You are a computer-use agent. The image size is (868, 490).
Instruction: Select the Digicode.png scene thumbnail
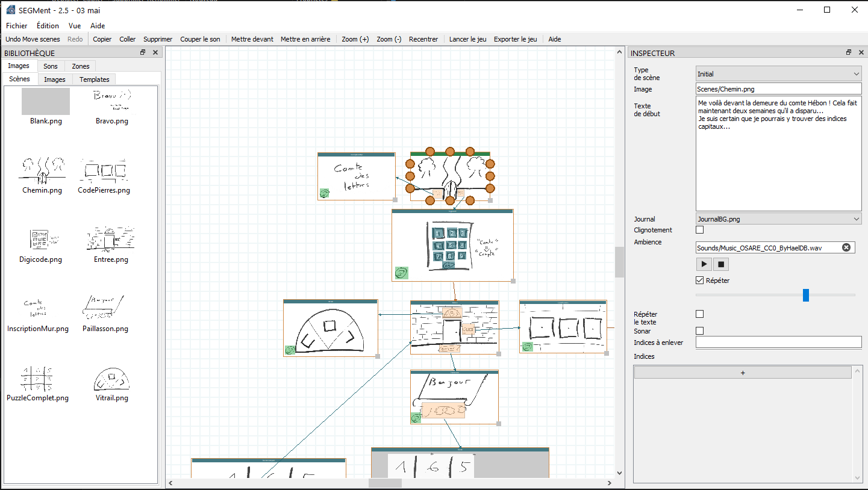coord(41,244)
